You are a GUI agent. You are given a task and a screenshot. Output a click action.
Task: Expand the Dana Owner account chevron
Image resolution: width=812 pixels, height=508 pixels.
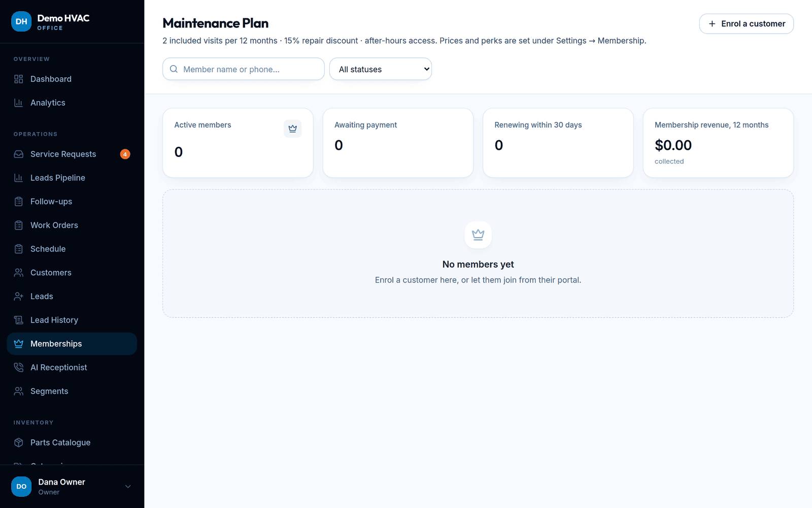click(128, 487)
